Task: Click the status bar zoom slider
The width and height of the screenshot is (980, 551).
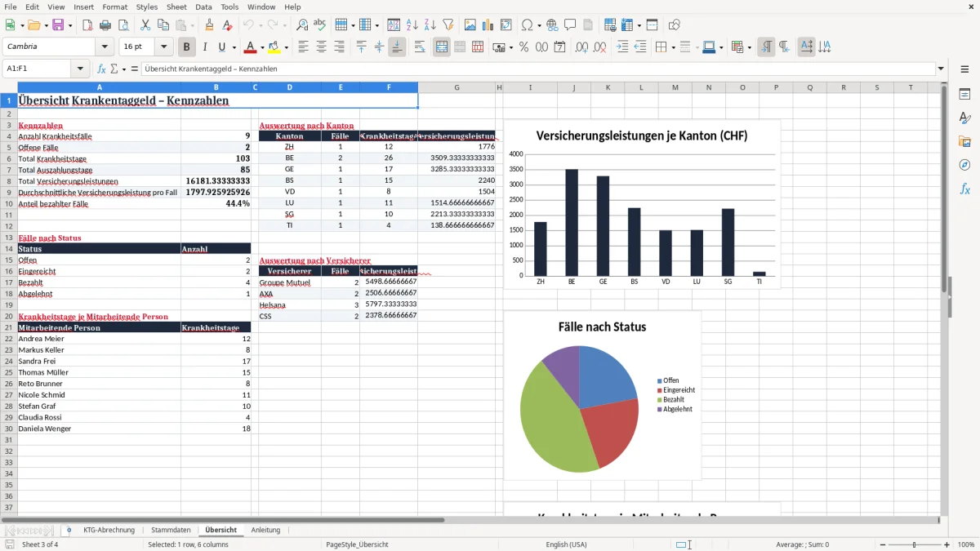Action: [915, 544]
